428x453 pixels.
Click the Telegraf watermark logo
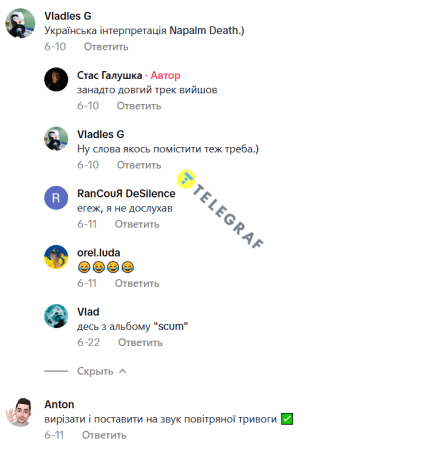tap(186, 179)
